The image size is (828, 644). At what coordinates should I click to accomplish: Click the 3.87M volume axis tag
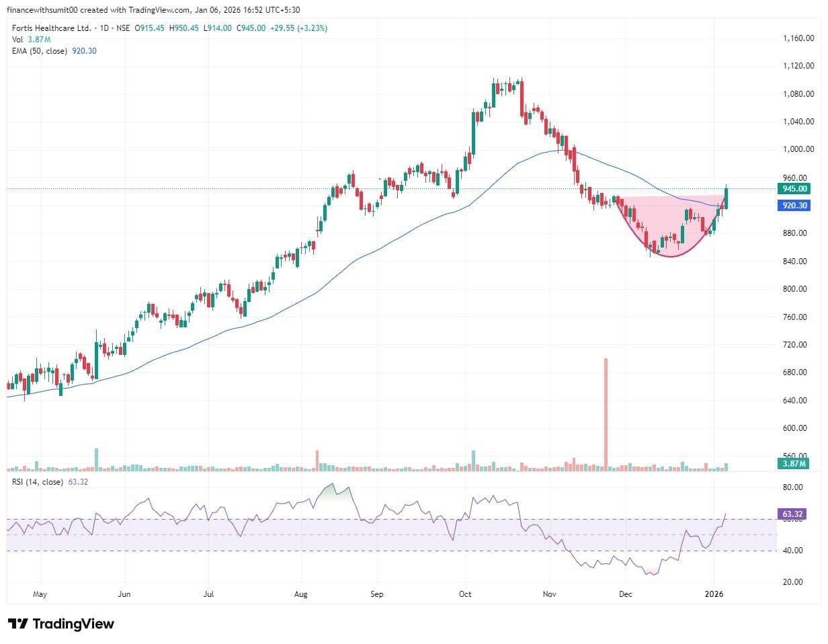point(794,464)
